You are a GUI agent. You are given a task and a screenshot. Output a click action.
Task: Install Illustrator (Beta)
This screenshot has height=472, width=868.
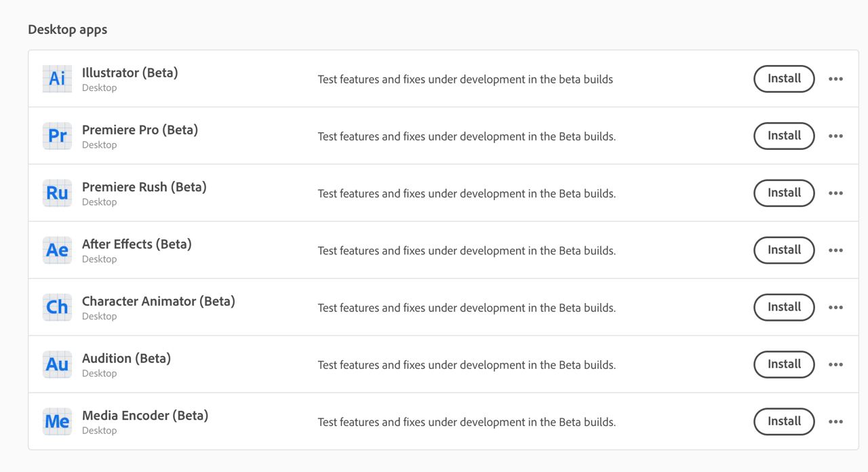click(784, 79)
